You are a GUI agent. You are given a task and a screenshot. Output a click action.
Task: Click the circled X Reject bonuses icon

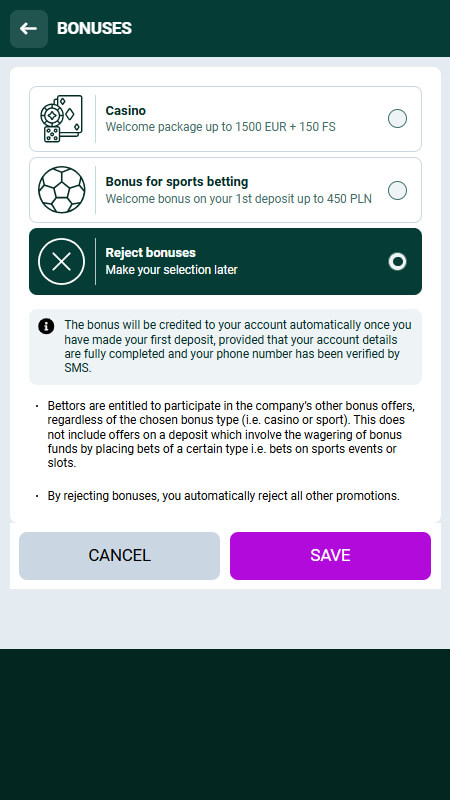pyautogui.click(x=61, y=261)
